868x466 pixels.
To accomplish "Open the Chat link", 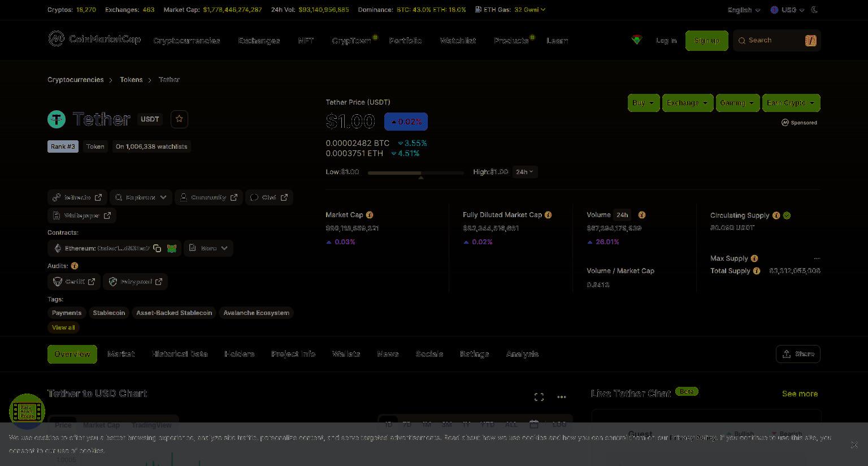I will coord(269,197).
